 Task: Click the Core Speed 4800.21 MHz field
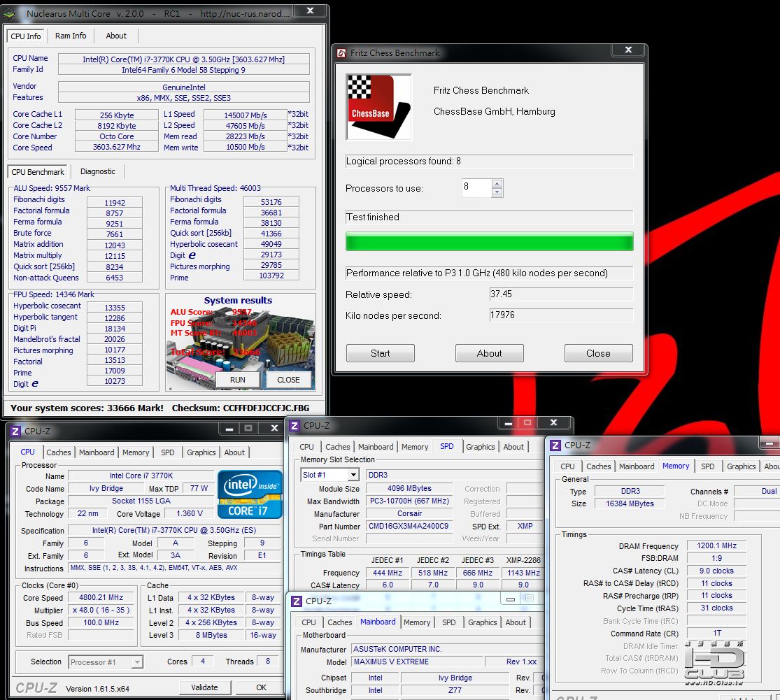click(x=101, y=598)
